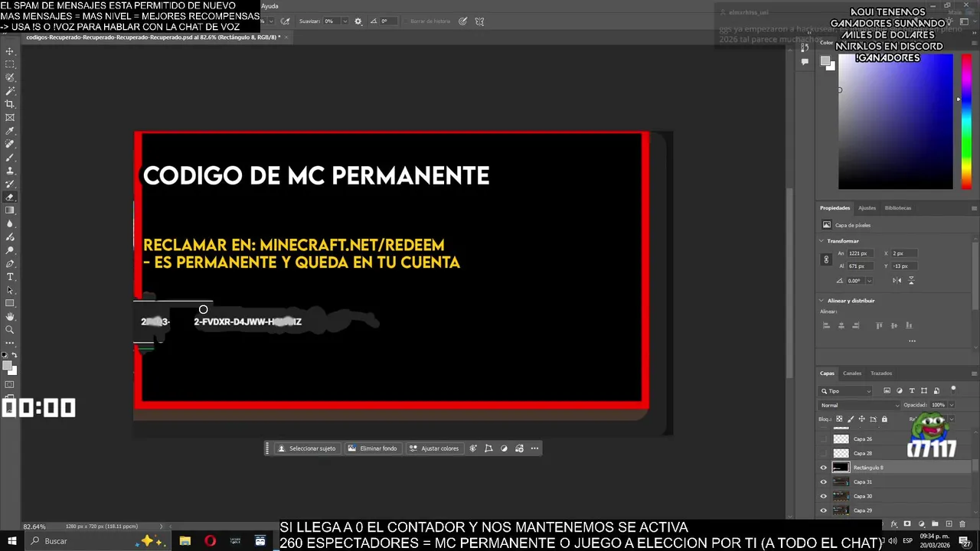Collapse the Transformar section
The image size is (980, 551).
pyautogui.click(x=822, y=241)
